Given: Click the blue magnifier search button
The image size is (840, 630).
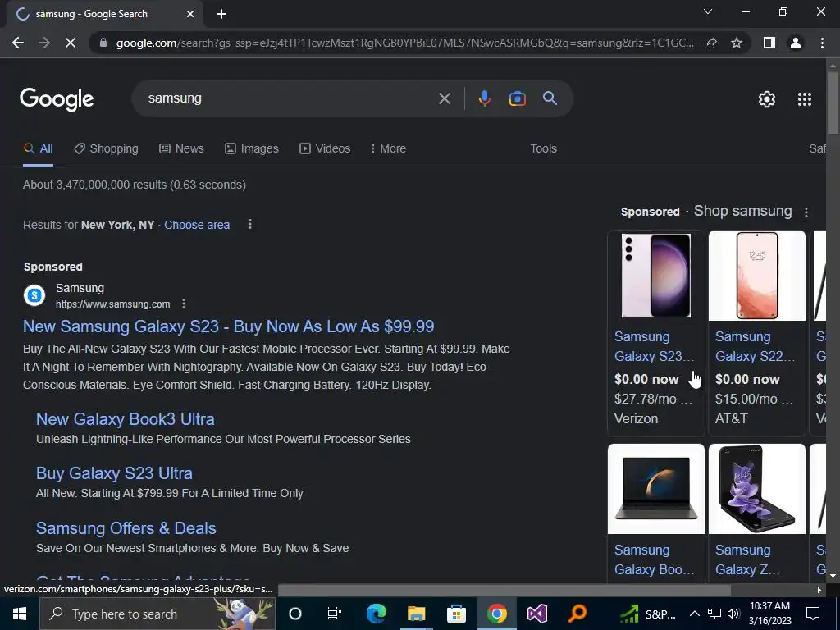Looking at the screenshot, I should coord(550,98).
